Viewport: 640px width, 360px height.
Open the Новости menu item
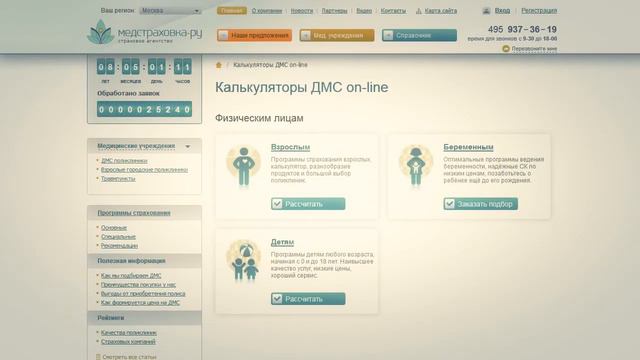pos(302,11)
